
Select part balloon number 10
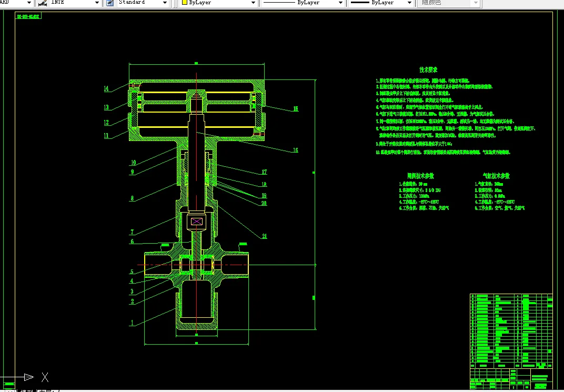click(133, 163)
